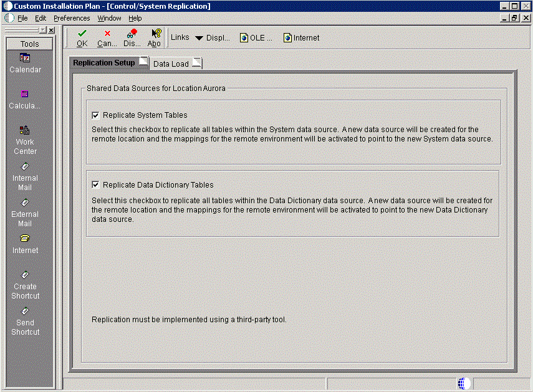533x392 pixels.
Task: Open the Work Center tool
Action: tap(25, 141)
